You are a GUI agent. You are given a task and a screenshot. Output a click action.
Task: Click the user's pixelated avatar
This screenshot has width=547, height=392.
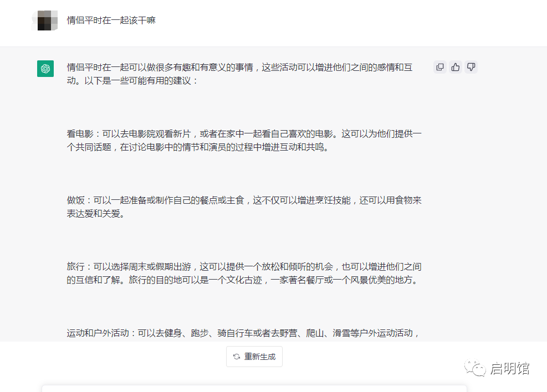[x=45, y=20]
